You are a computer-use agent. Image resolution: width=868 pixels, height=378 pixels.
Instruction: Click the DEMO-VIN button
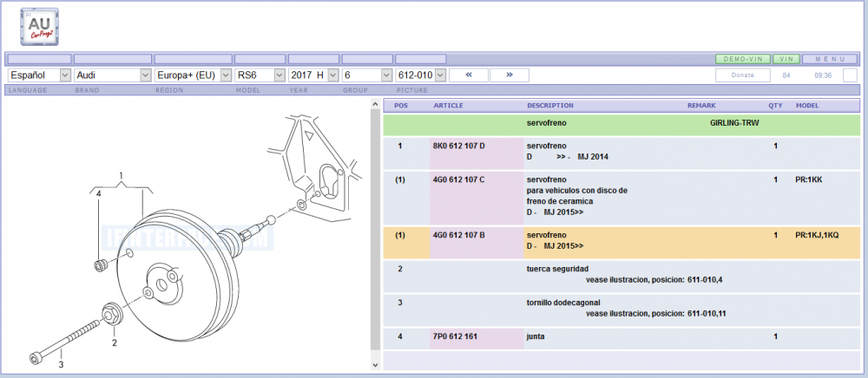click(x=742, y=59)
